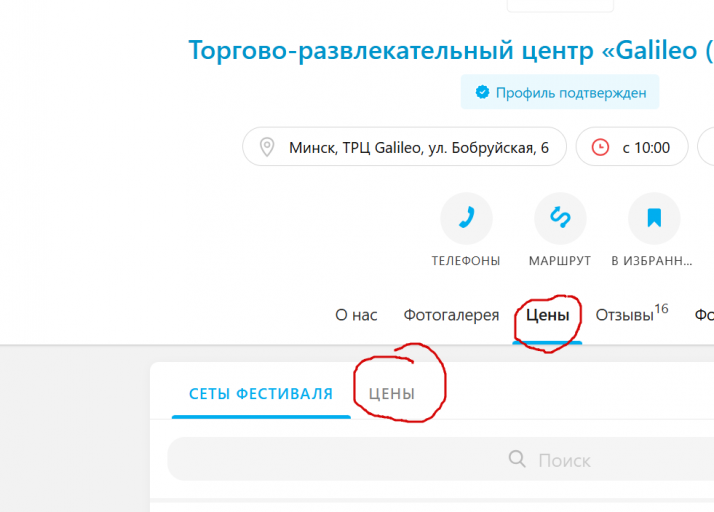Click the verified checkmark badge icon
The image size is (714, 512).
click(482, 92)
